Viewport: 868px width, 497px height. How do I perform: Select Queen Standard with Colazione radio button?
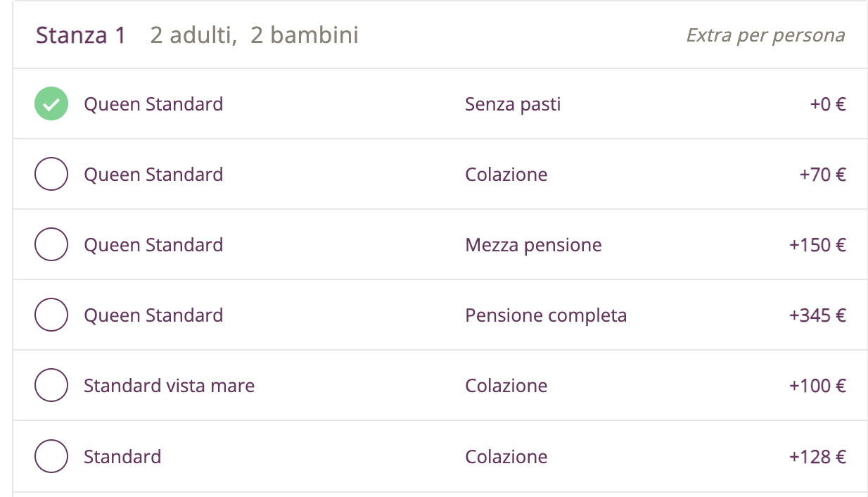[51, 175]
